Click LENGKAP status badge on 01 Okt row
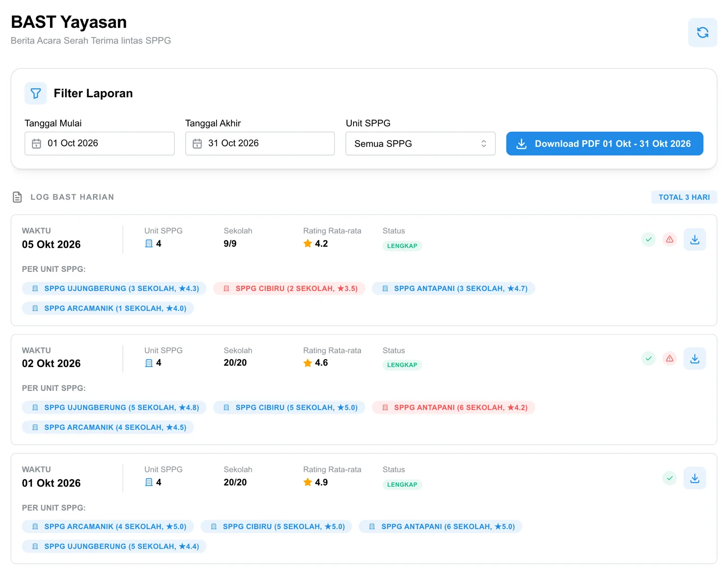Screen dimensions: 728x582 [x=402, y=485]
